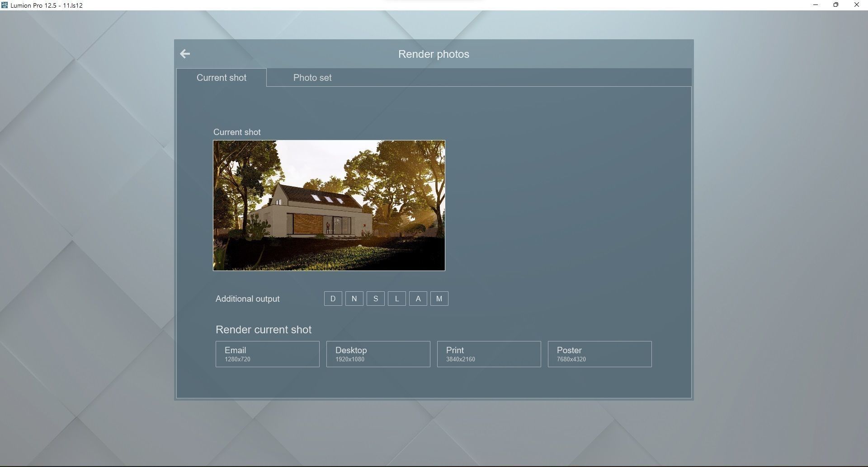Minimize the Lumion window

816,5
